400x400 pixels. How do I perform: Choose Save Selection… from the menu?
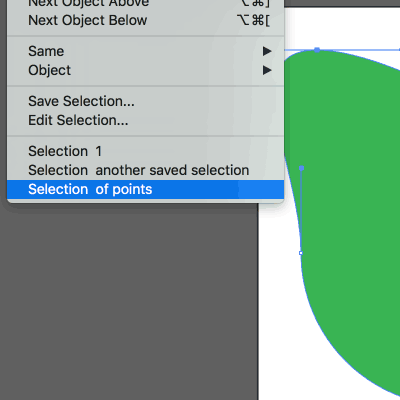[145, 101]
